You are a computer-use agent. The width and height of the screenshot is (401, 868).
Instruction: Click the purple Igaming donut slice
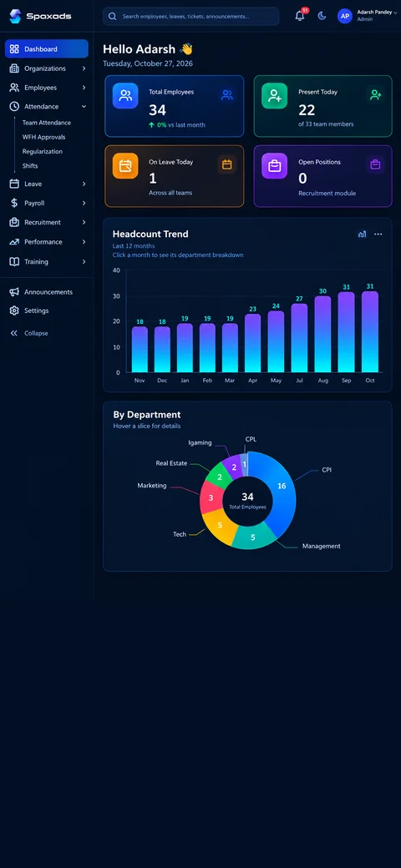tap(234, 467)
